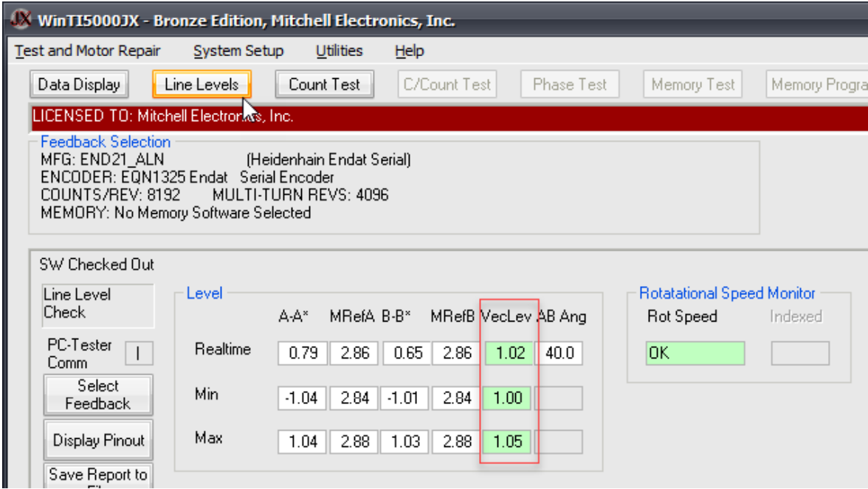The image size is (868, 489).
Task: Click the Save Report to File button
Action: coord(98,476)
